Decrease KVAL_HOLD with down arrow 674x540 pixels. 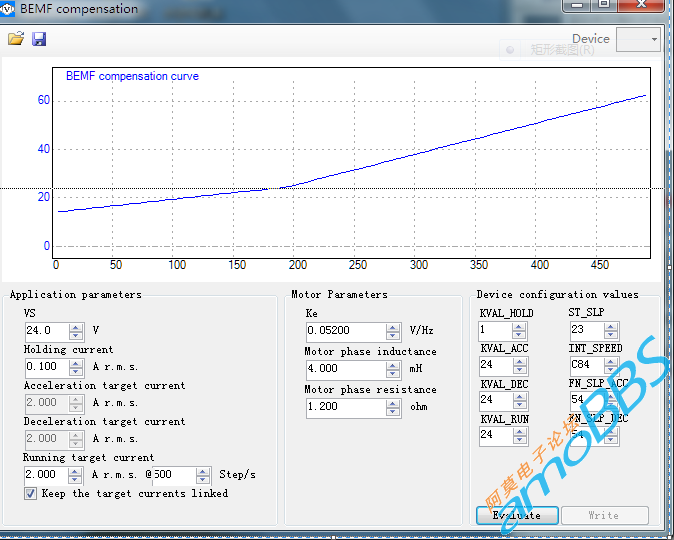tap(519, 335)
